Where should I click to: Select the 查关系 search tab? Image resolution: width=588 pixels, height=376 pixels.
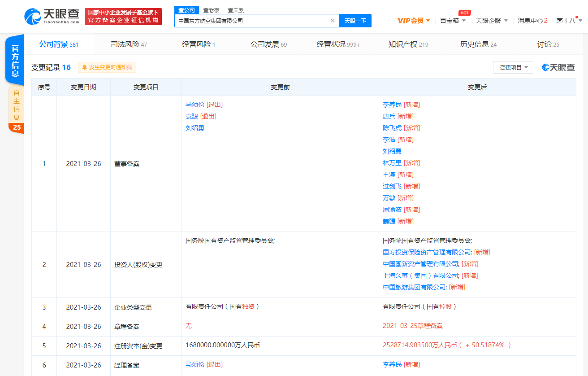[x=236, y=10]
